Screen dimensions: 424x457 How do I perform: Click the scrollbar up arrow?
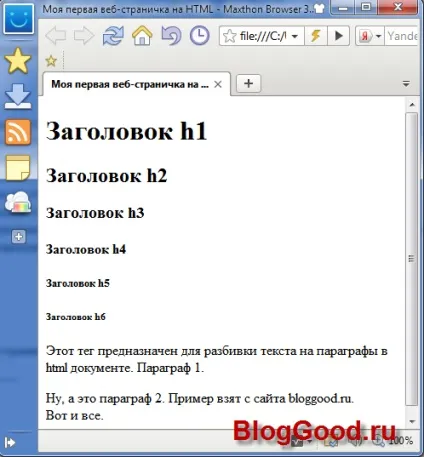(412, 105)
